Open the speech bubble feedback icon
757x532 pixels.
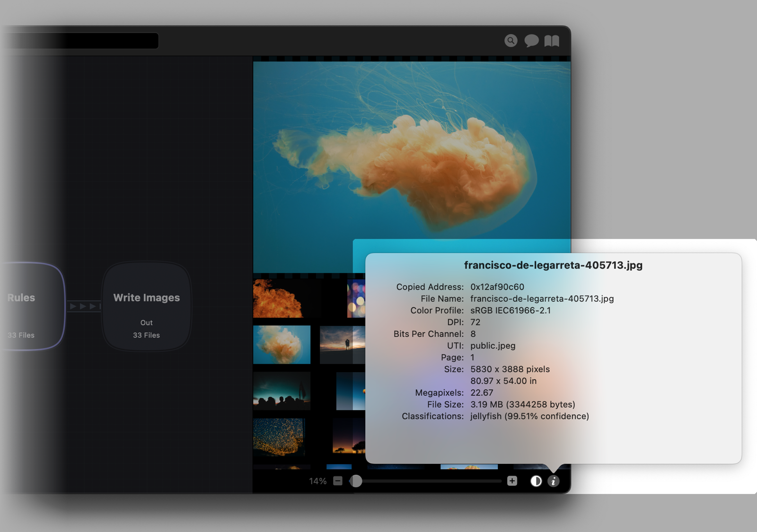pos(531,41)
